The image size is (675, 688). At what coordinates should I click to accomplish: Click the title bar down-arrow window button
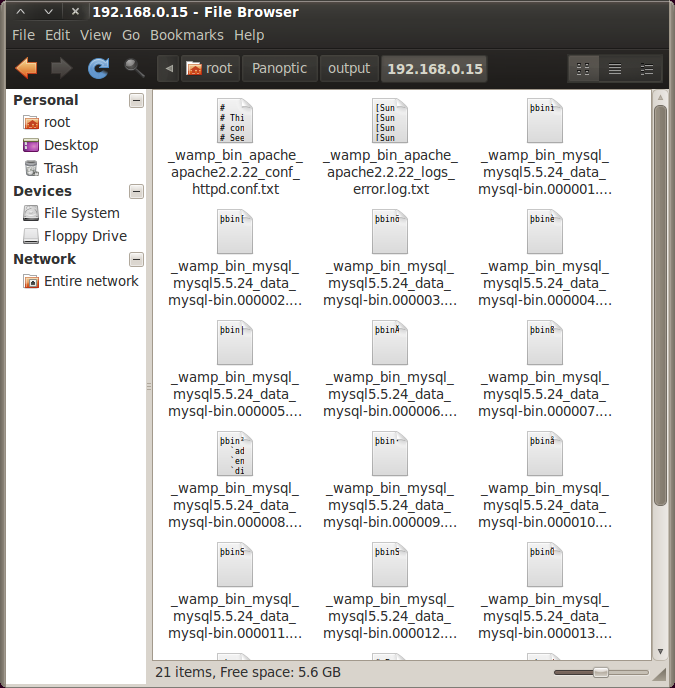pos(48,12)
